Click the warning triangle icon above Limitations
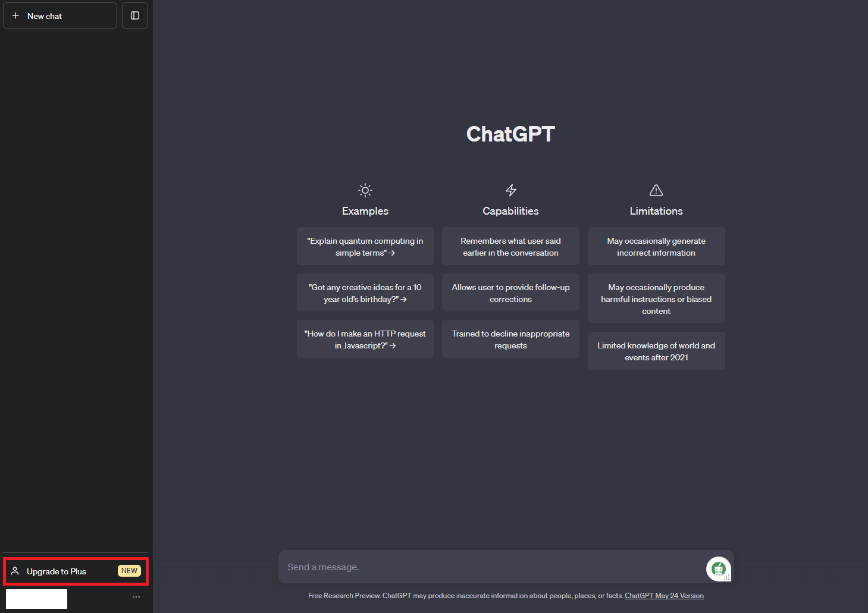868x613 pixels. coord(656,190)
